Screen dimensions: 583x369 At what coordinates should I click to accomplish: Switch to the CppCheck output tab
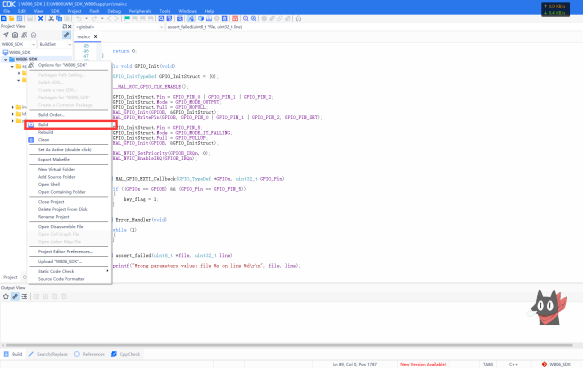click(126, 354)
